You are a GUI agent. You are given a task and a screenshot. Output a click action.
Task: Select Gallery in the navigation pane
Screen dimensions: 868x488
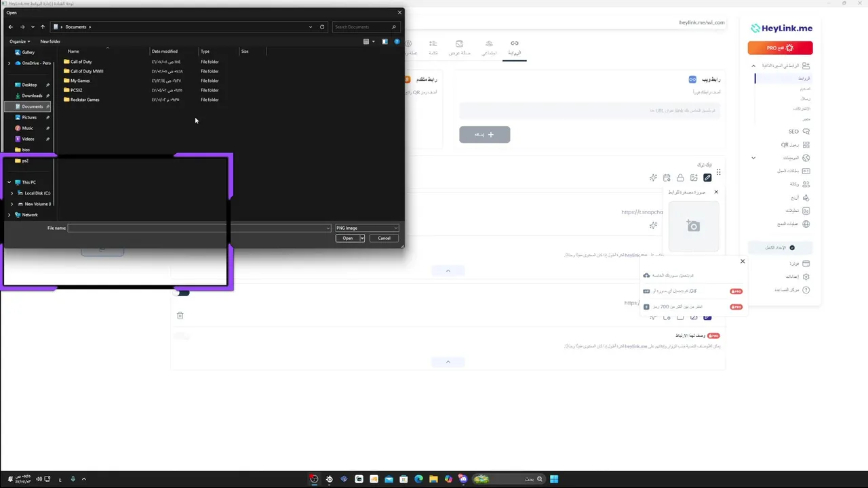(28, 52)
